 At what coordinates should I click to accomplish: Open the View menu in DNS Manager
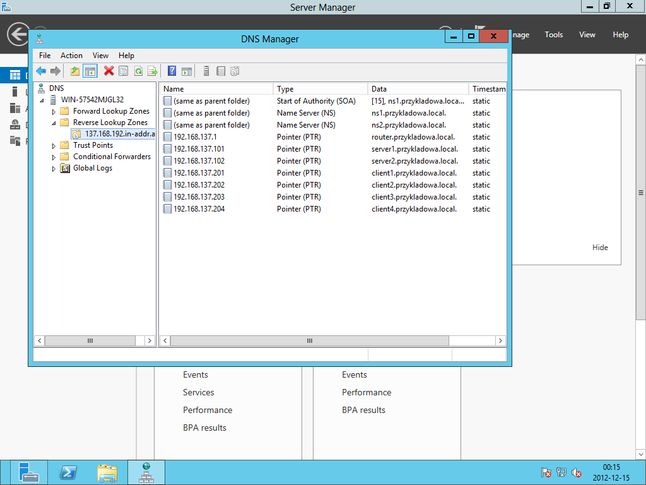[x=100, y=55]
